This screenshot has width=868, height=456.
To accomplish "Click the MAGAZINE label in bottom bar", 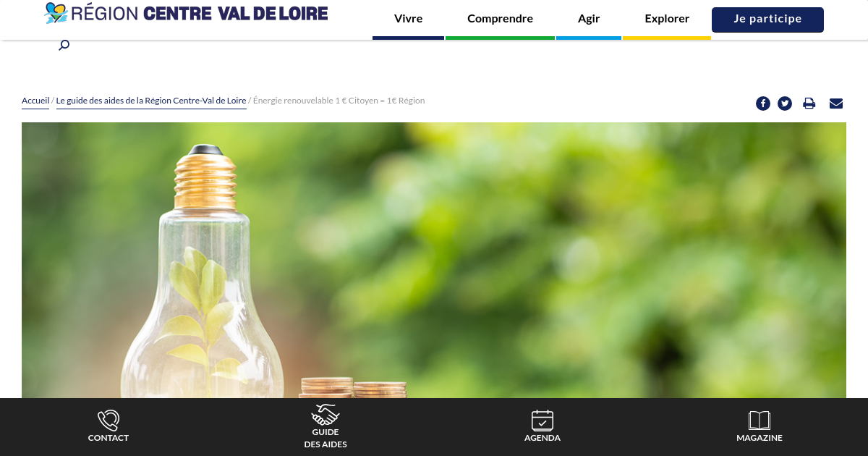I will pos(759,438).
